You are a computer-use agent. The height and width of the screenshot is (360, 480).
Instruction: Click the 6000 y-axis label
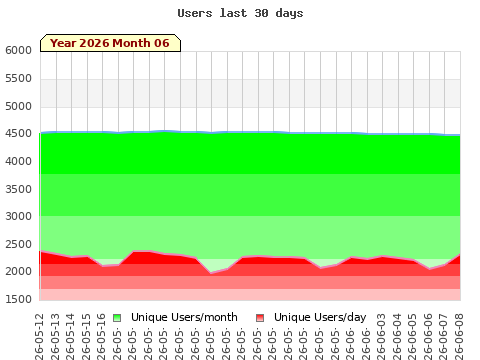tap(18, 50)
